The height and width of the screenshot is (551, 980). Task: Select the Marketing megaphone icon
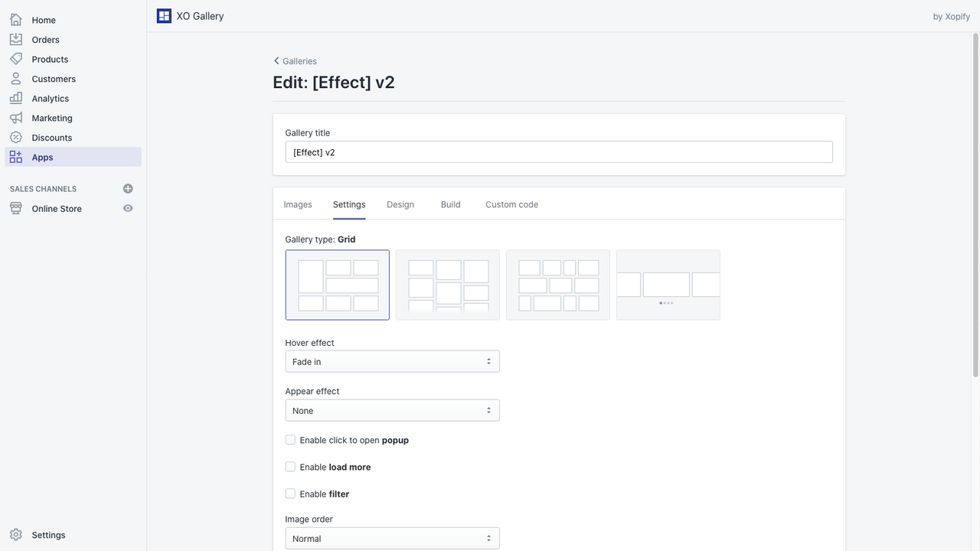click(x=15, y=118)
